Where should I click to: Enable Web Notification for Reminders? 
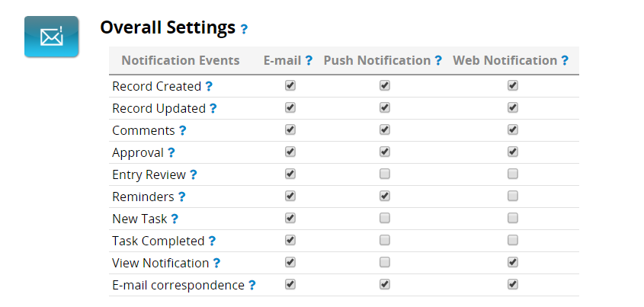tap(513, 197)
